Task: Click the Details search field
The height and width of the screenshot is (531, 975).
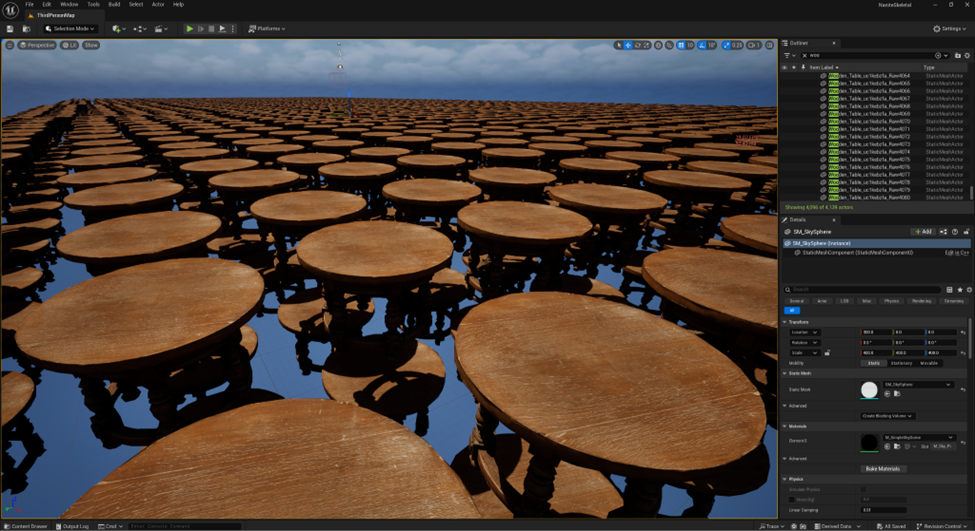Action: (x=863, y=290)
